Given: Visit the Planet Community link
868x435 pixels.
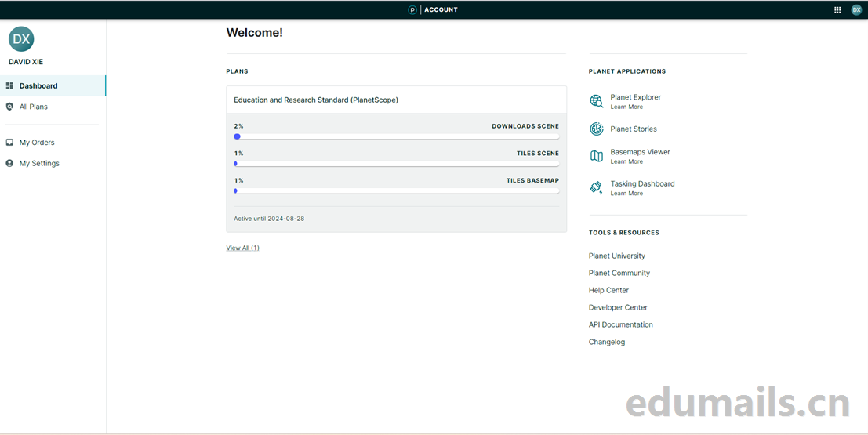Looking at the screenshot, I should (619, 274).
